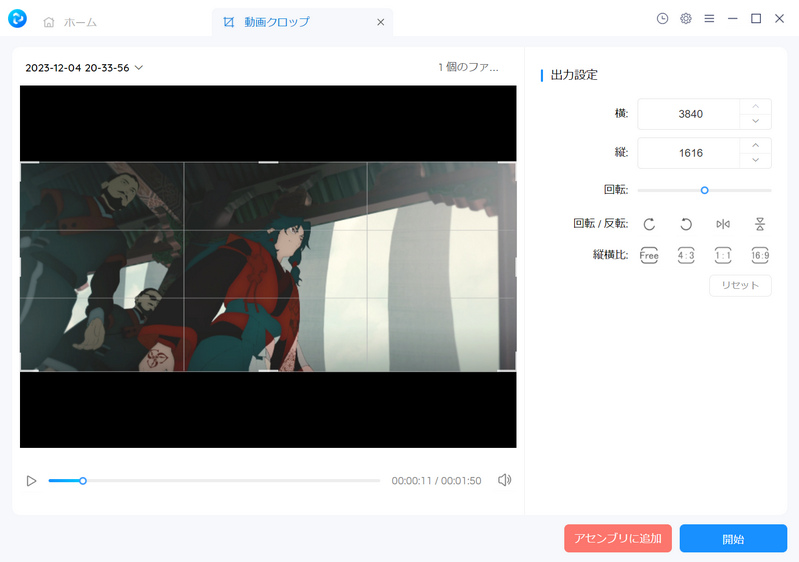Decrease the 横 width value
Image resolution: width=799 pixels, height=562 pixels.
point(756,121)
